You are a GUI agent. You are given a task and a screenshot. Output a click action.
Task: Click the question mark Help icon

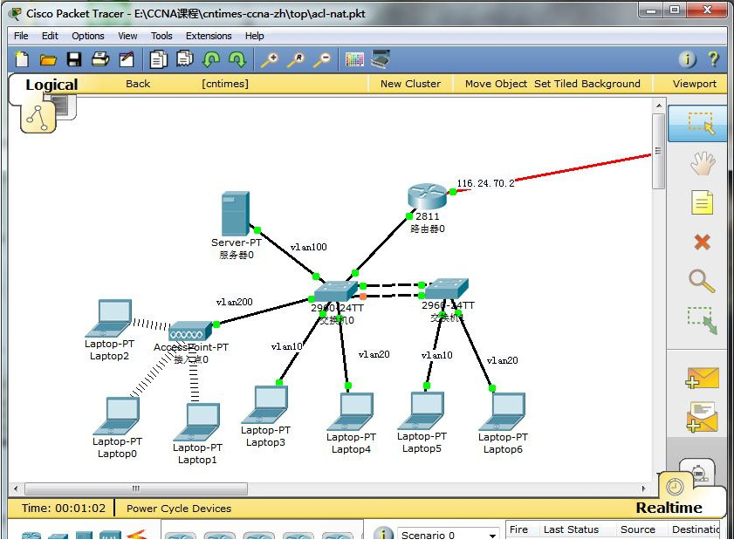coord(713,59)
